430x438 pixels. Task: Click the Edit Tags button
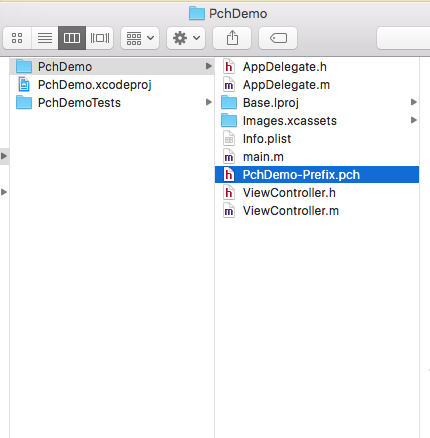278,38
